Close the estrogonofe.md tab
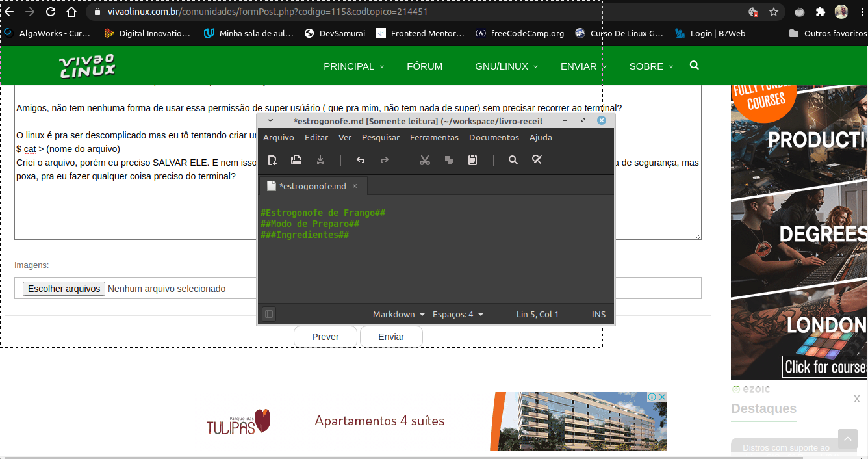Viewport: 868px width, 459px height. click(355, 186)
